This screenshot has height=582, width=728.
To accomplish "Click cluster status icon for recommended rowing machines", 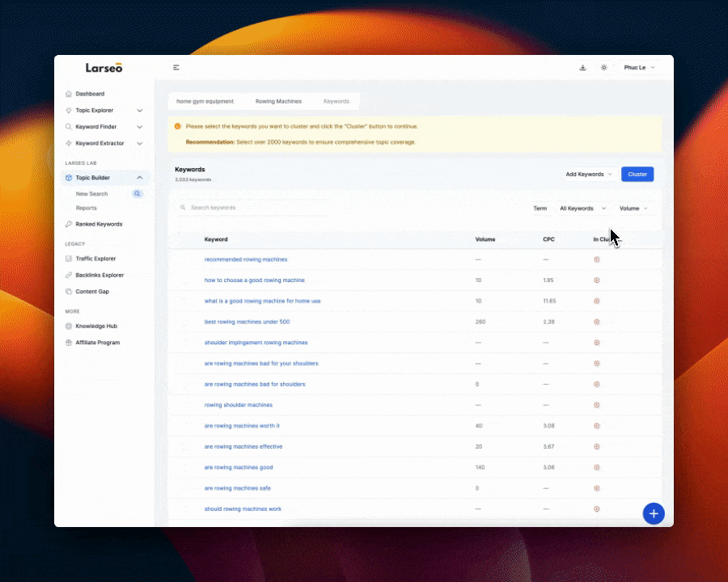I will tap(597, 259).
